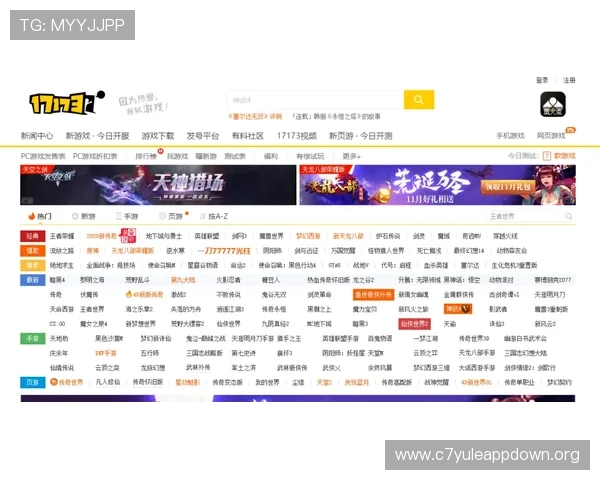Open the 梦幻西游三维 link
Image resolution: width=600 pixels, height=480 pixels.
[x=431, y=367]
